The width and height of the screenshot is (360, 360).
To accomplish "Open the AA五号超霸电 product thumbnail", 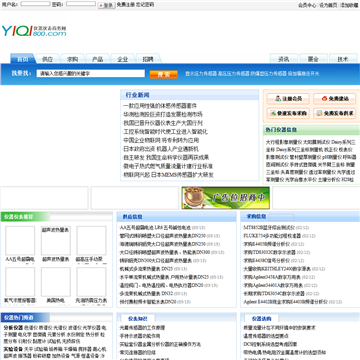I will click(20, 241).
